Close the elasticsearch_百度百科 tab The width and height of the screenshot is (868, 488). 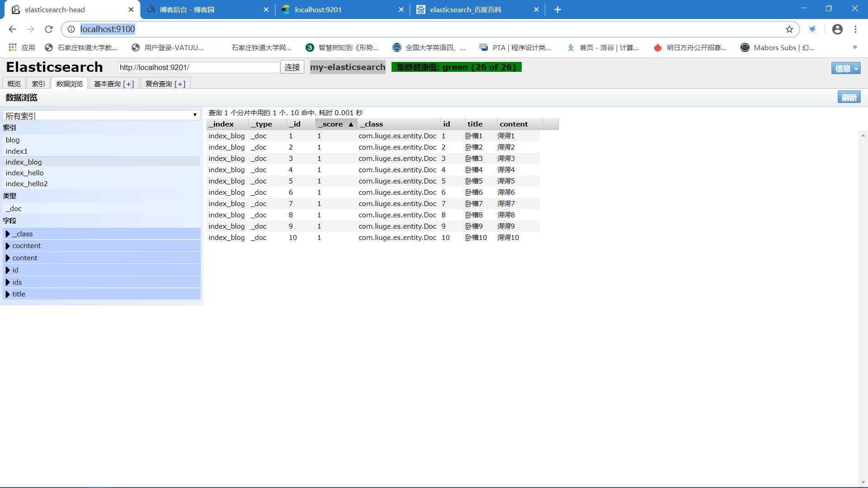pos(536,9)
